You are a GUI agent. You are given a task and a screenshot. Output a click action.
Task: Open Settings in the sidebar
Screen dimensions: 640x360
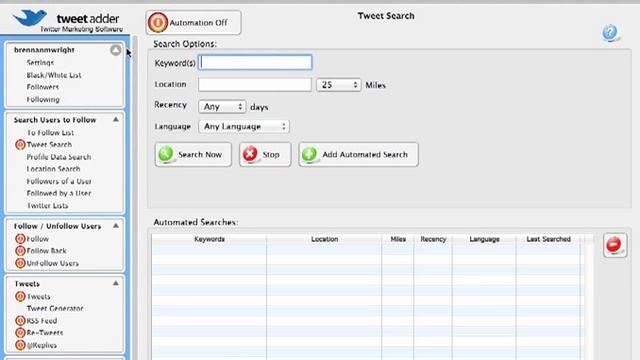pyautogui.click(x=40, y=62)
